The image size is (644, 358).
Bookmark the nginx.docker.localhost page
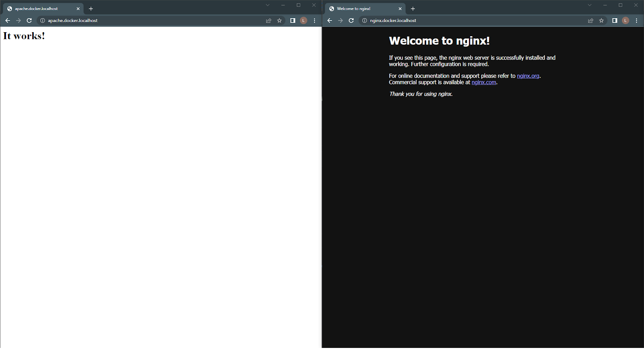601,21
